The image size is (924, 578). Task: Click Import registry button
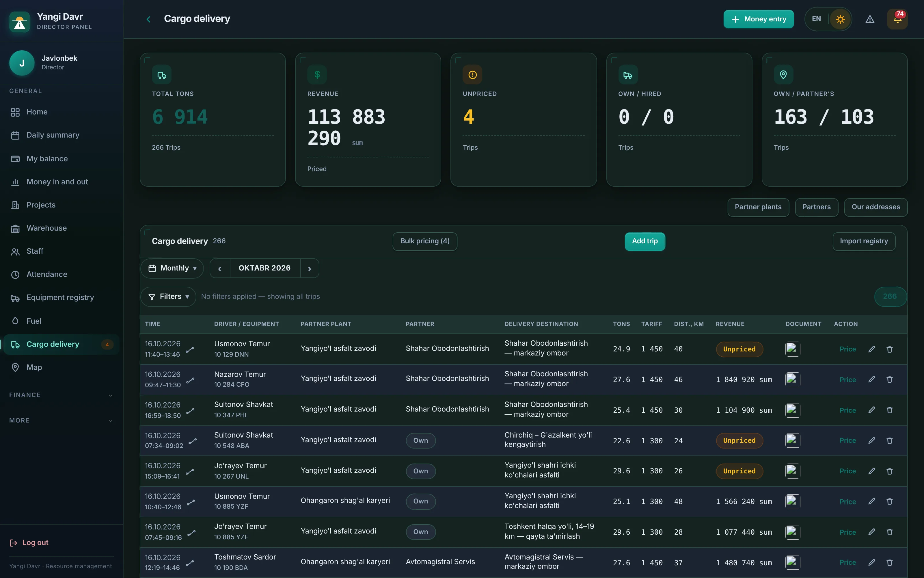pyautogui.click(x=864, y=241)
